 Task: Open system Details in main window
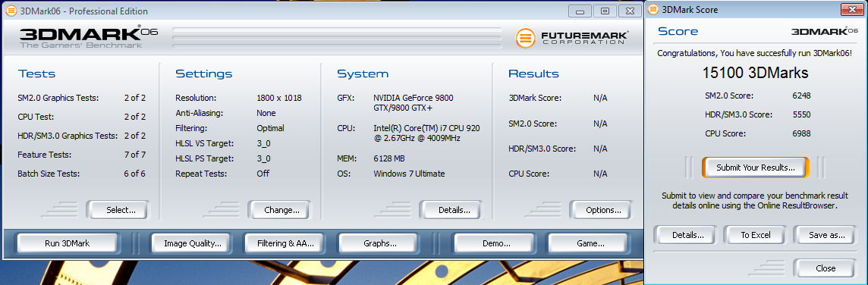click(x=451, y=210)
